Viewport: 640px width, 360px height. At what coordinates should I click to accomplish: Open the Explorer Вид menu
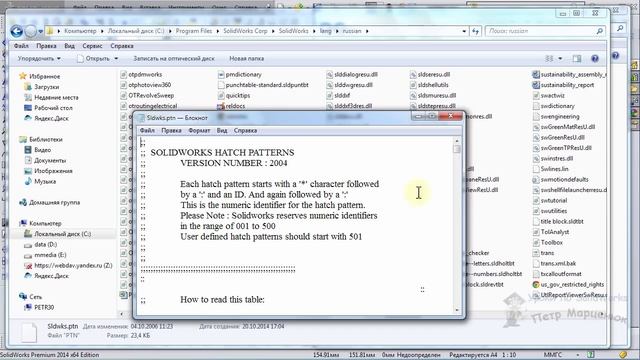point(69,46)
